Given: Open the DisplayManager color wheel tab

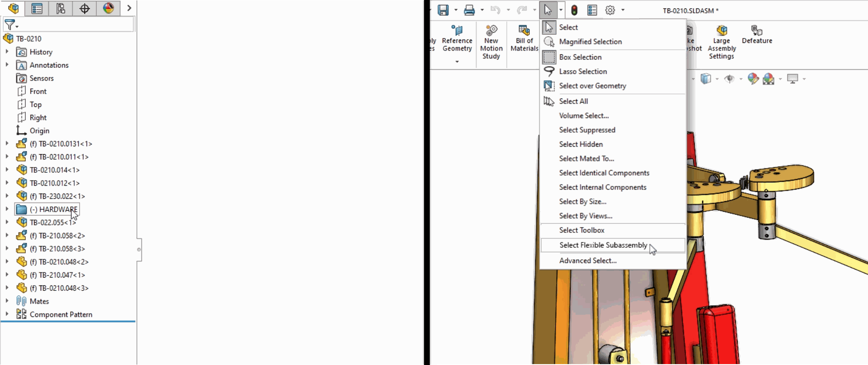Looking at the screenshot, I should pos(108,8).
